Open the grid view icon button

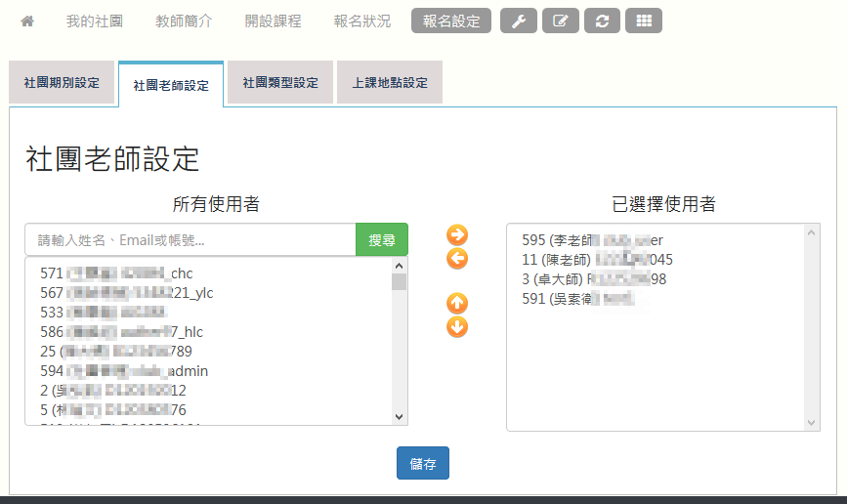tap(643, 21)
